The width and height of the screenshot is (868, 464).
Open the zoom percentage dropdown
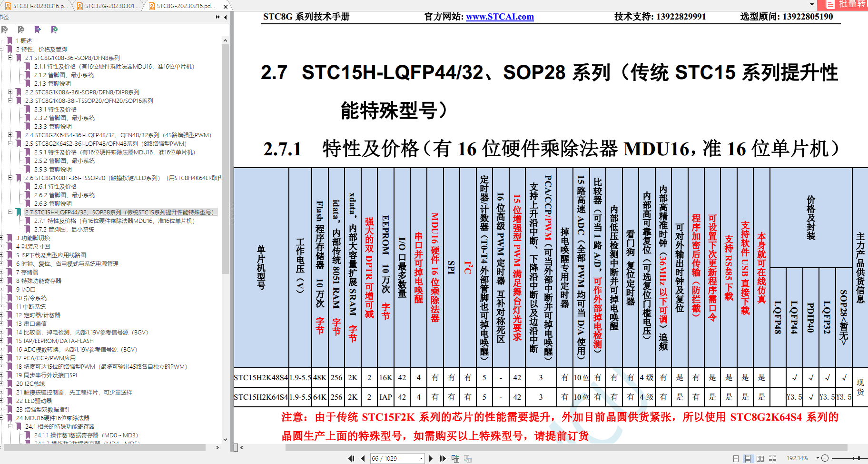point(818,458)
